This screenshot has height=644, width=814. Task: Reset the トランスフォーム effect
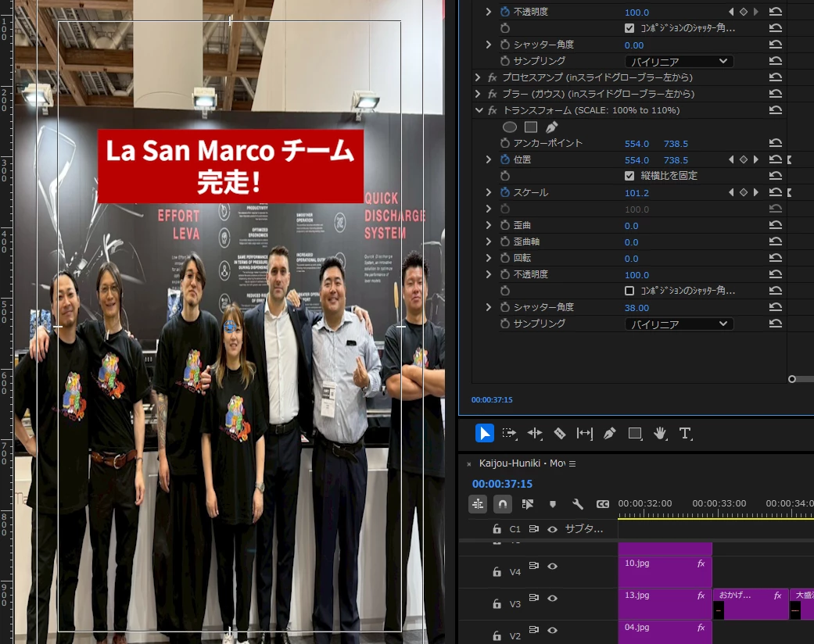coord(775,110)
